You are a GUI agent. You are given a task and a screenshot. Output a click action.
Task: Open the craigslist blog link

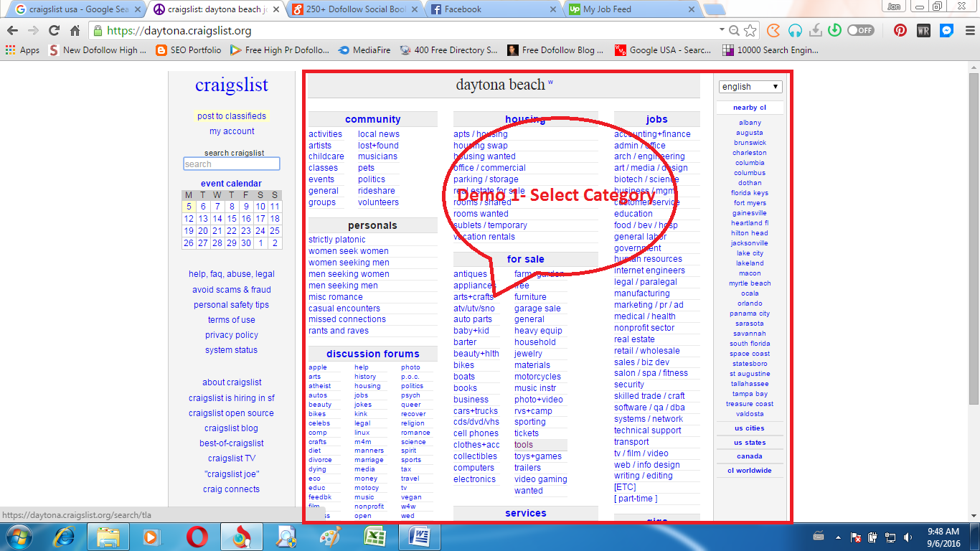[231, 428]
